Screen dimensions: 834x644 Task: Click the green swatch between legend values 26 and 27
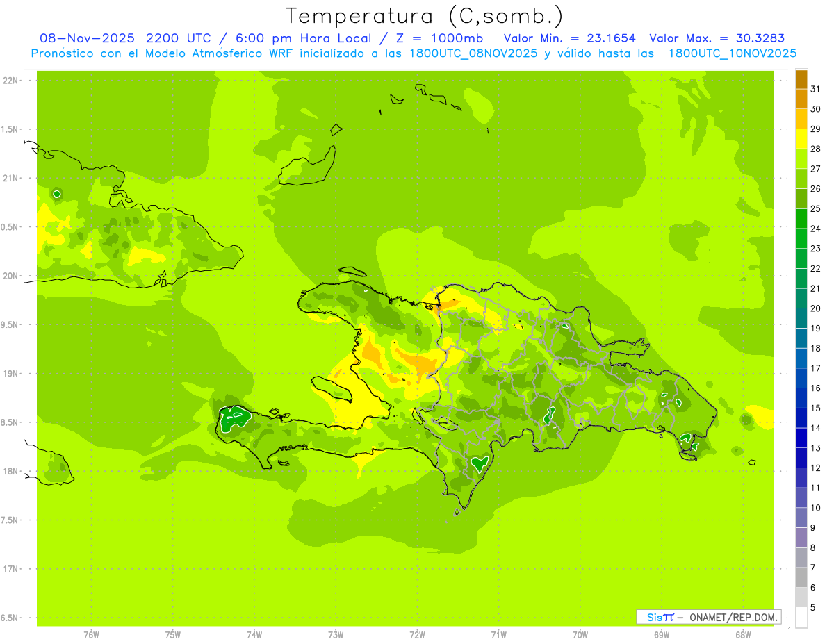(801, 179)
